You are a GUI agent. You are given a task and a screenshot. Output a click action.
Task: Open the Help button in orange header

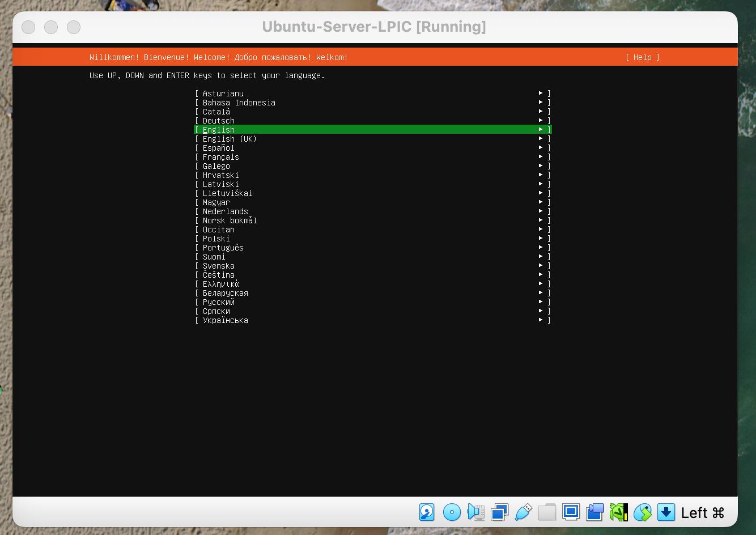643,57
